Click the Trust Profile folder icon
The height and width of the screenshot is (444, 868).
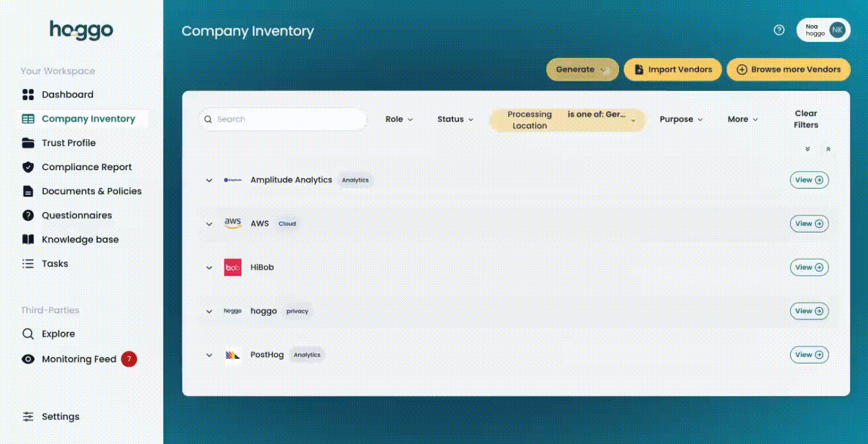pyautogui.click(x=28, y=143)
